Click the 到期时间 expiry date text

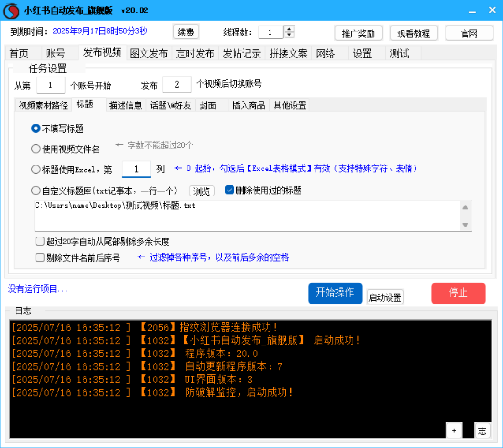[100, 31]
